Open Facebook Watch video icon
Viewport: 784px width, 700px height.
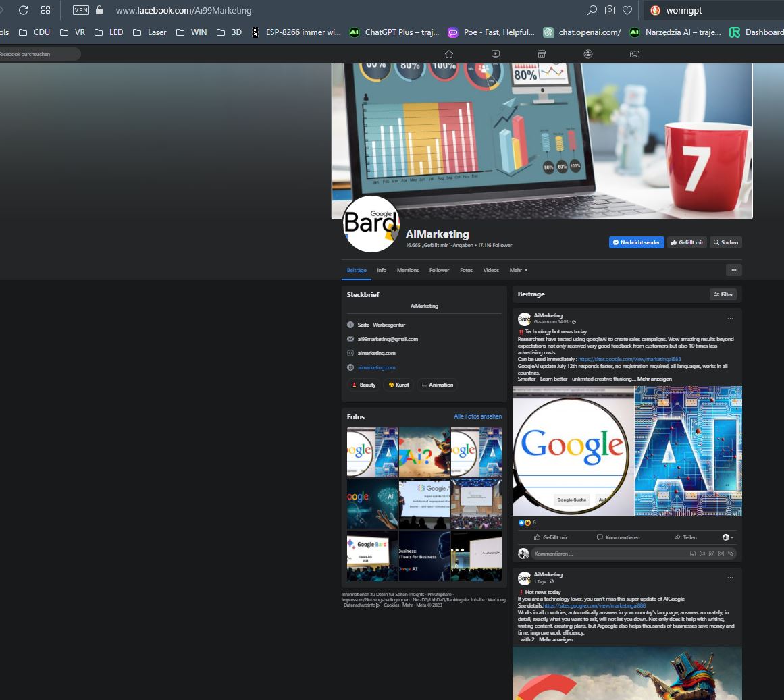point(496,54)
